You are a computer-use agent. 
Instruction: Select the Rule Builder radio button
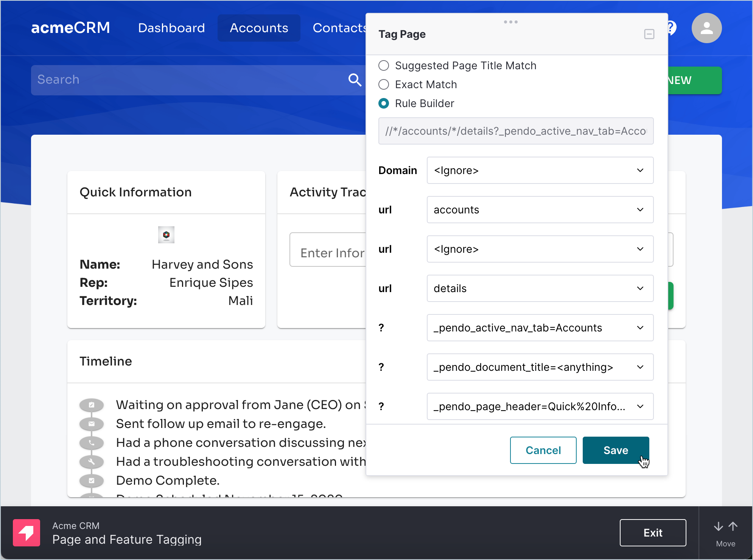pos(384,103)
